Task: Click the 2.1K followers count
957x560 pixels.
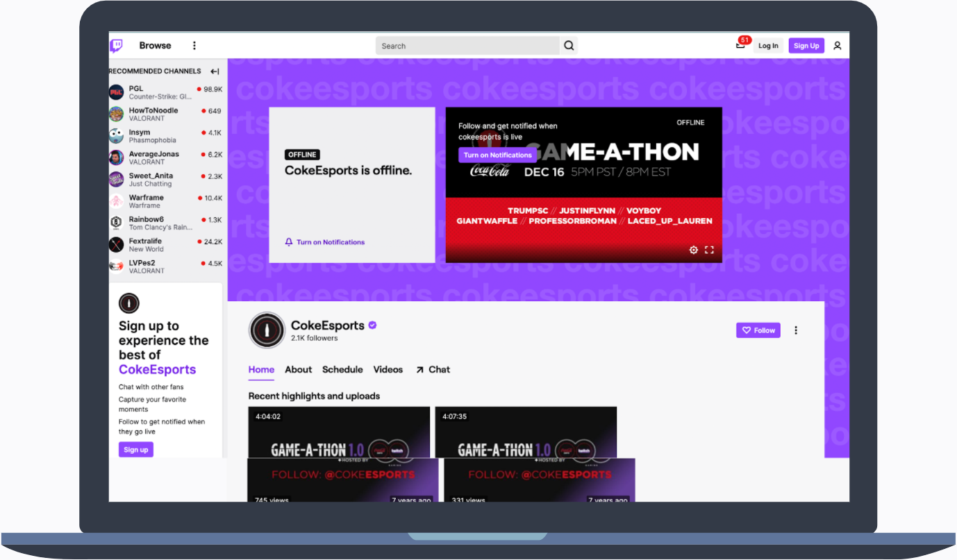Action: click(315, 339)
